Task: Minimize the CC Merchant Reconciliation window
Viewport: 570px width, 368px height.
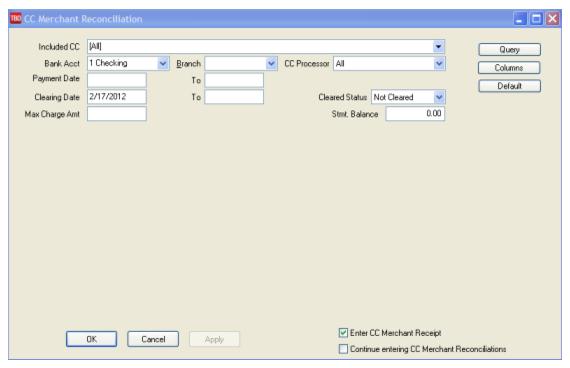Action: 519,19
